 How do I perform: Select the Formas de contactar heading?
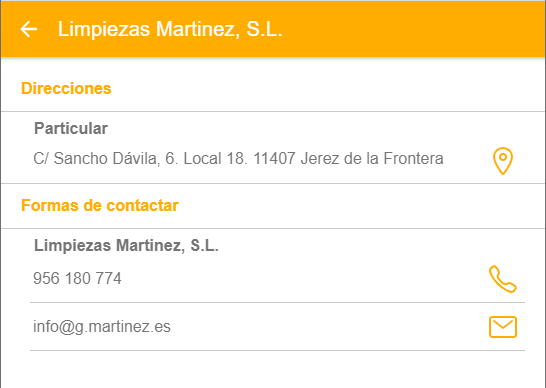(100, 205)
